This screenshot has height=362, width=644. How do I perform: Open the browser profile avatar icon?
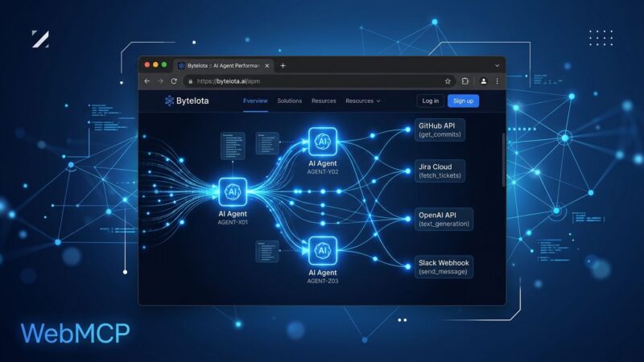tap(484, 81)
